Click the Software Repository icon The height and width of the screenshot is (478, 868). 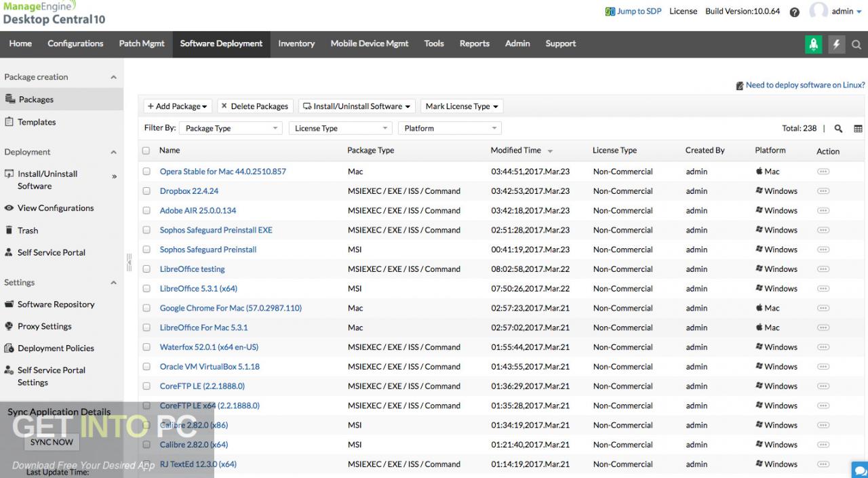9,304
